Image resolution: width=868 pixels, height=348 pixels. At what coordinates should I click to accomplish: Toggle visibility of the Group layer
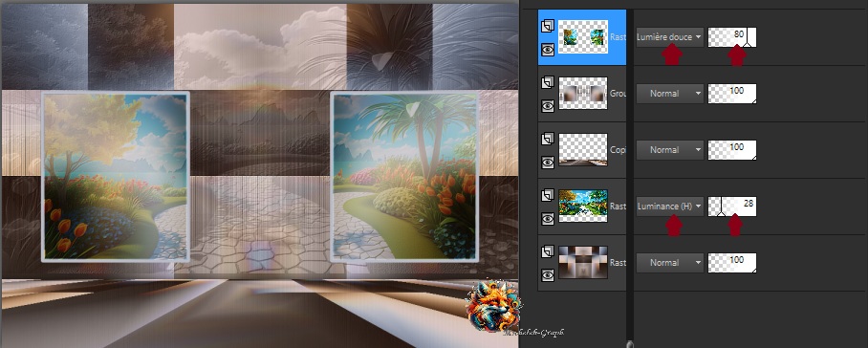point(548,106)
